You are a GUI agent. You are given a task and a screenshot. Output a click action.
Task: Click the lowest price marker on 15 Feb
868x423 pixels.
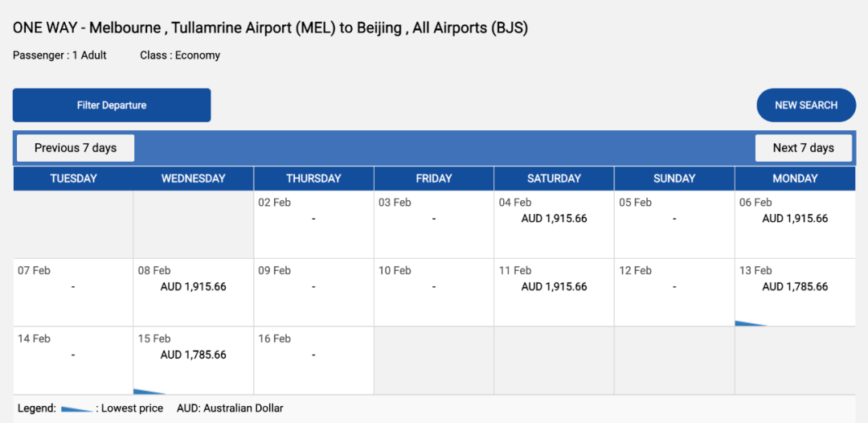pyautogui.click(x=148, y=392)
